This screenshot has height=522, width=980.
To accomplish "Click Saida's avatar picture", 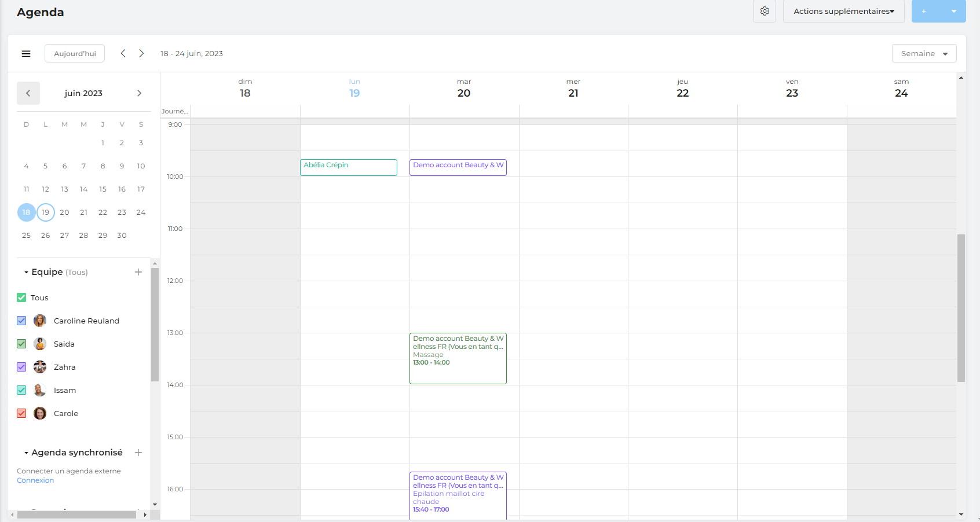I will tap(40, 344).
